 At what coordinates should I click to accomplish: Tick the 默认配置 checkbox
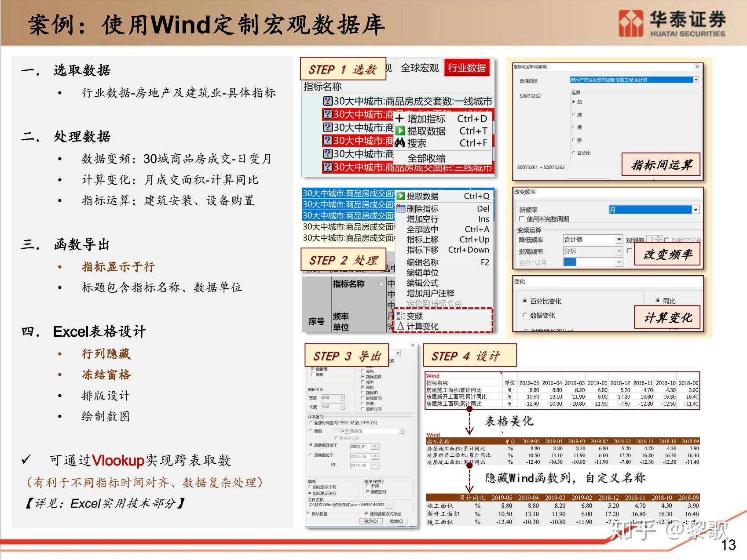[308, 513]
